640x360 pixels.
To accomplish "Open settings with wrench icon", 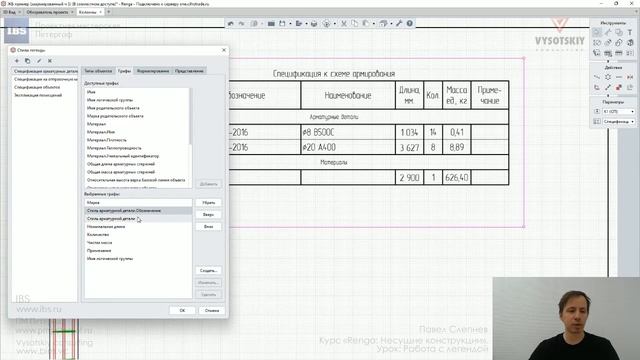I will 399,24.
